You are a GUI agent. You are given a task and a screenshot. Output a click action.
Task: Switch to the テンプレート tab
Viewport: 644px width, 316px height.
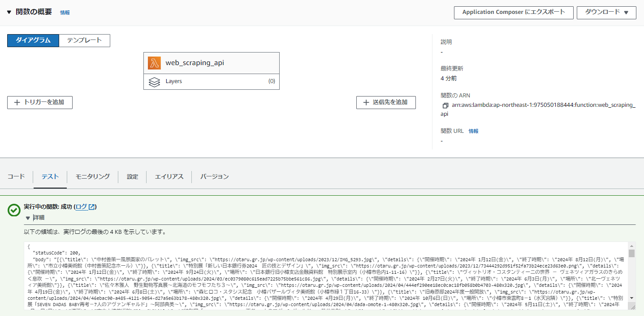pyautogui.click(x=84, y=40)
